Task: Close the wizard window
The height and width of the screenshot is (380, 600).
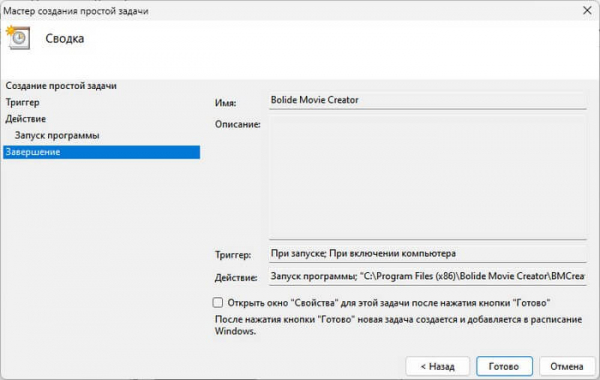Action: 587,10
